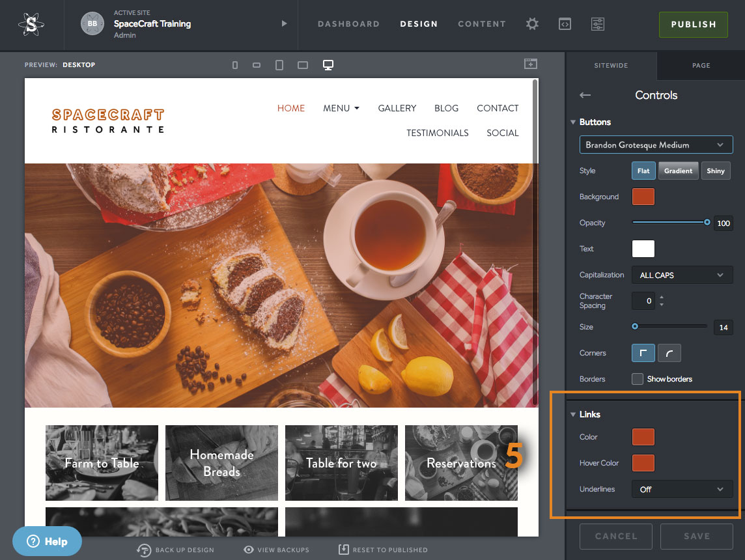This screenshot has width=745, height=560.
Task: Enable the Show borders checkbox
Action: (637, 379)
